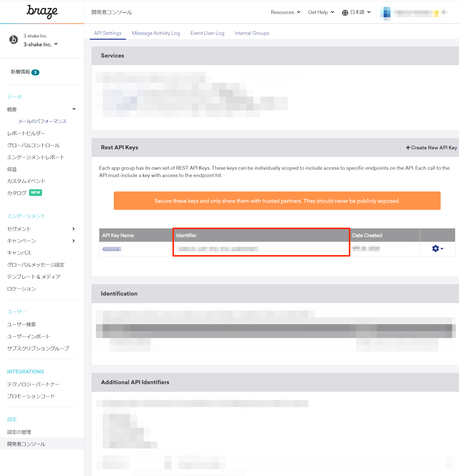Viewport: 459px width, 476px height.
Task: Click the orange secure keys warning banner
Action: click(277, 201)
